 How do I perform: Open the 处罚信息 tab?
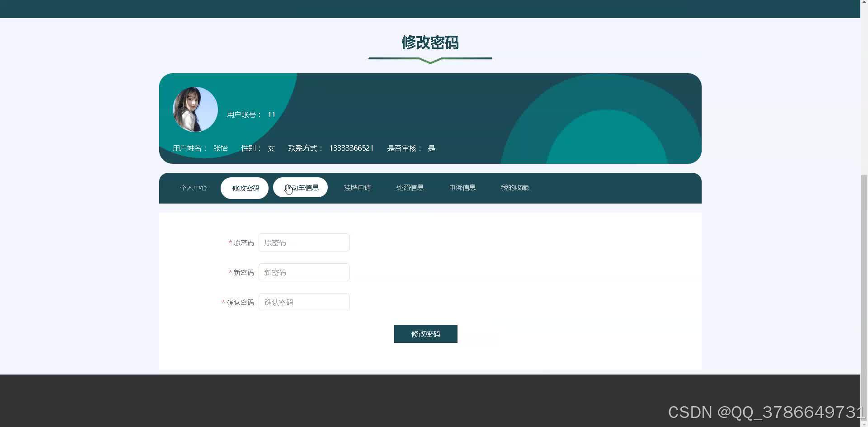410,187
